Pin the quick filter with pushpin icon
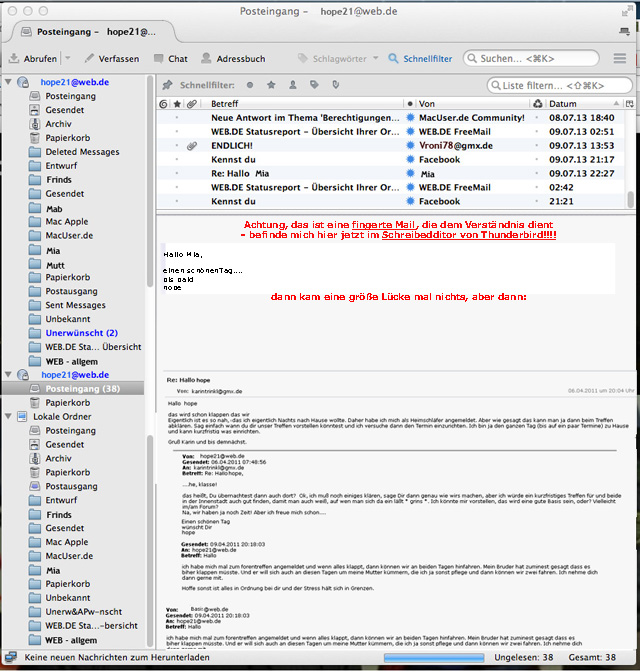 point(167,85)
